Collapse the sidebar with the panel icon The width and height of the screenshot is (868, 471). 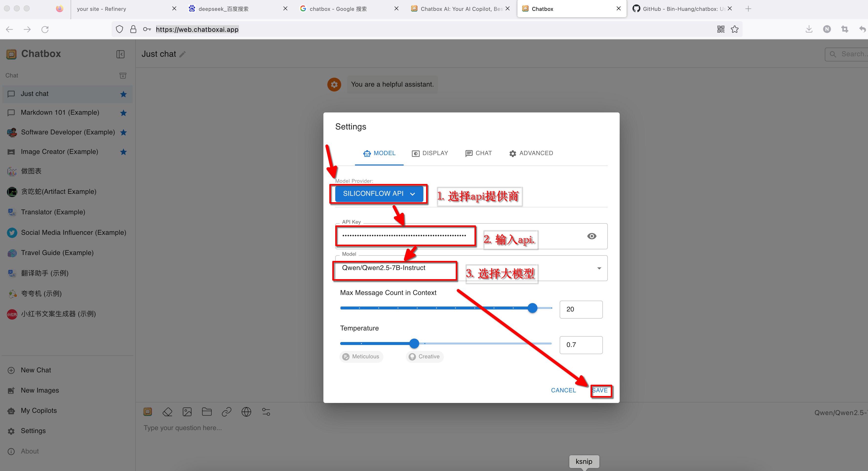pos(120,54)
